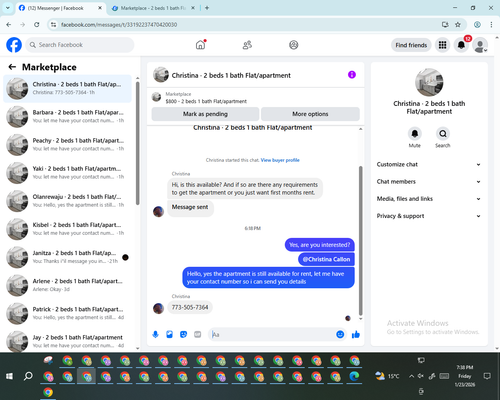Open Windows taskbar search

pyautogui.click(x=28, y=376)
